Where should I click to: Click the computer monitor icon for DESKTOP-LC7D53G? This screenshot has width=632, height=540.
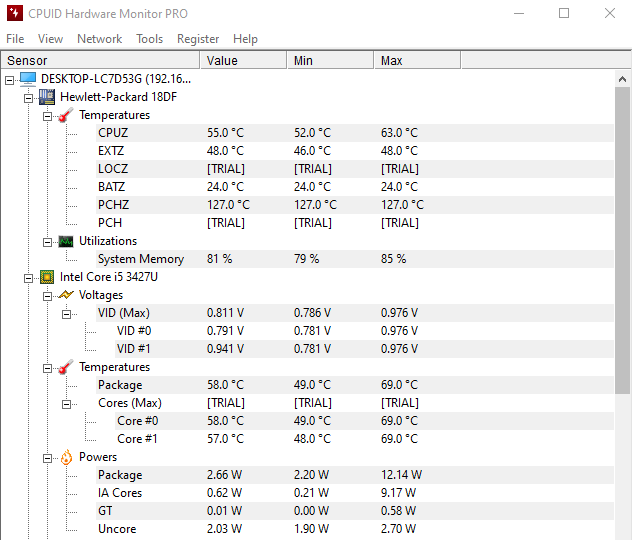[x=28, y=79]
